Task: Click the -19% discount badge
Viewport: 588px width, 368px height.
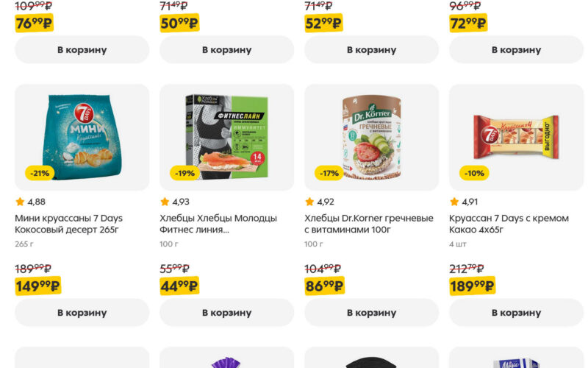Action: pyautogui.click(x=183, y=174)
